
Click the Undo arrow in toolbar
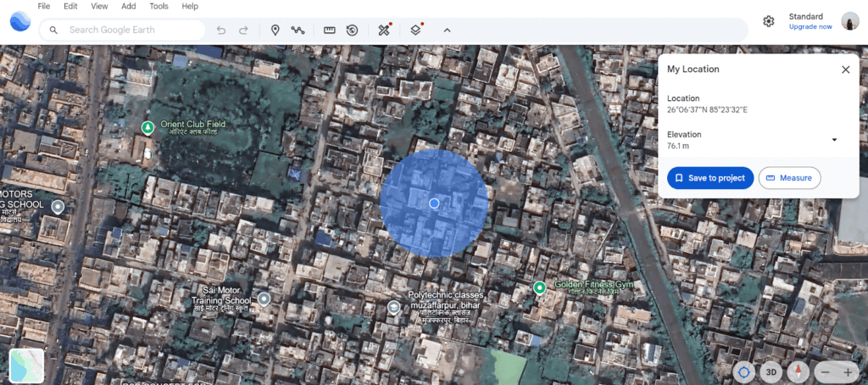click(x=221, y=30)
